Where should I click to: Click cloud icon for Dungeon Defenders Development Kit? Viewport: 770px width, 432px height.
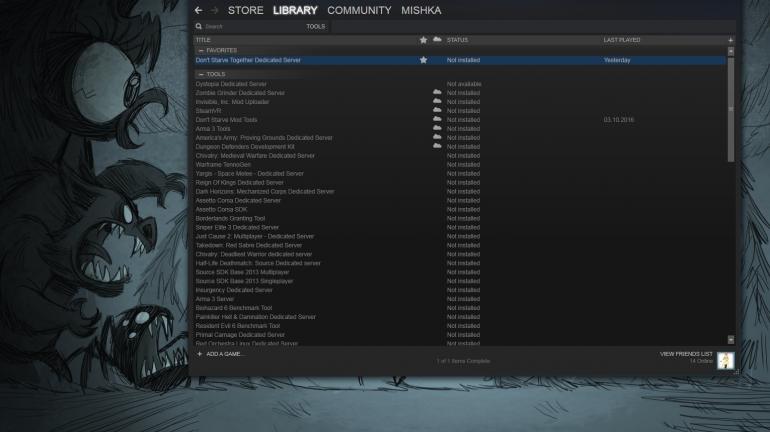437,146
